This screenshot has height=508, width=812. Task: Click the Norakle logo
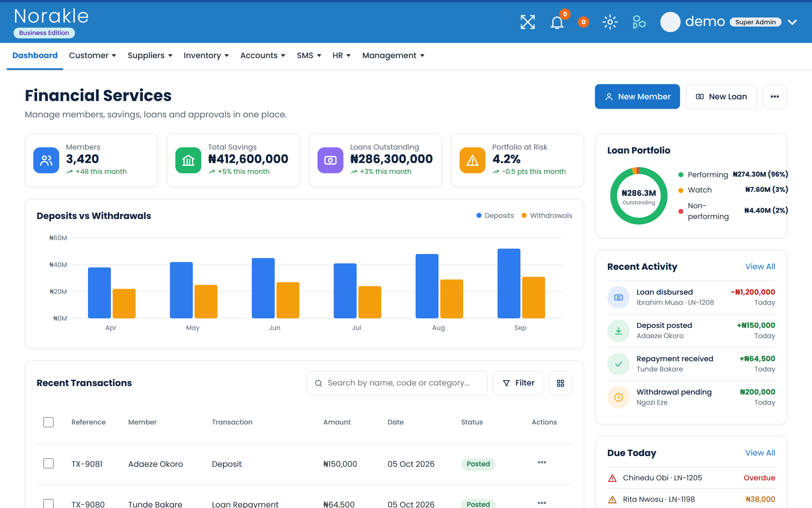51,16
